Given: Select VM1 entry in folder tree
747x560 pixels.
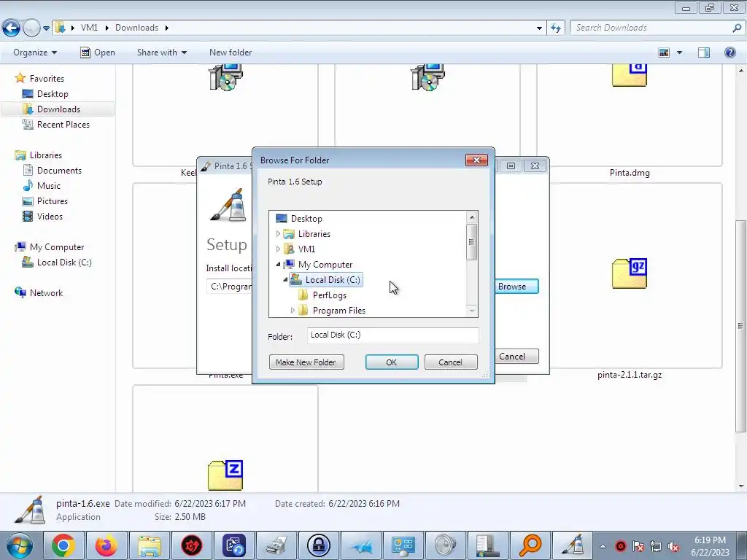Looking at the screenshot, I should coord(306,249).
